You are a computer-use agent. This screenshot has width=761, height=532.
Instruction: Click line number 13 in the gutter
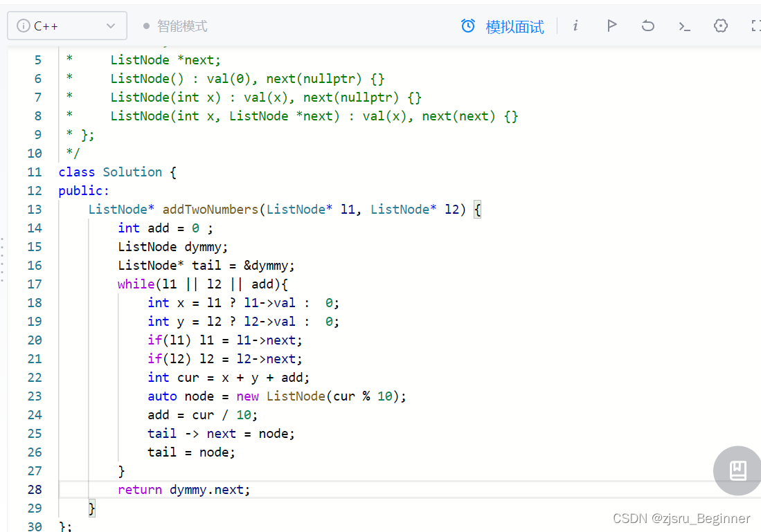click(35, 210)
